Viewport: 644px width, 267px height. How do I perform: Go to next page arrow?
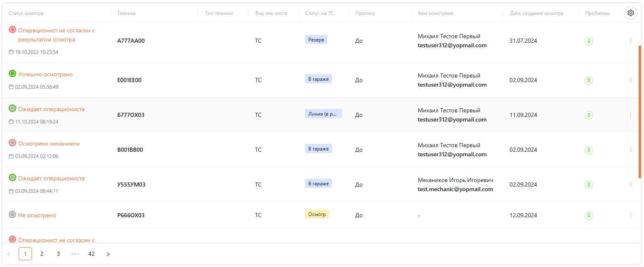pyautogui.click(x=108, y=254)
